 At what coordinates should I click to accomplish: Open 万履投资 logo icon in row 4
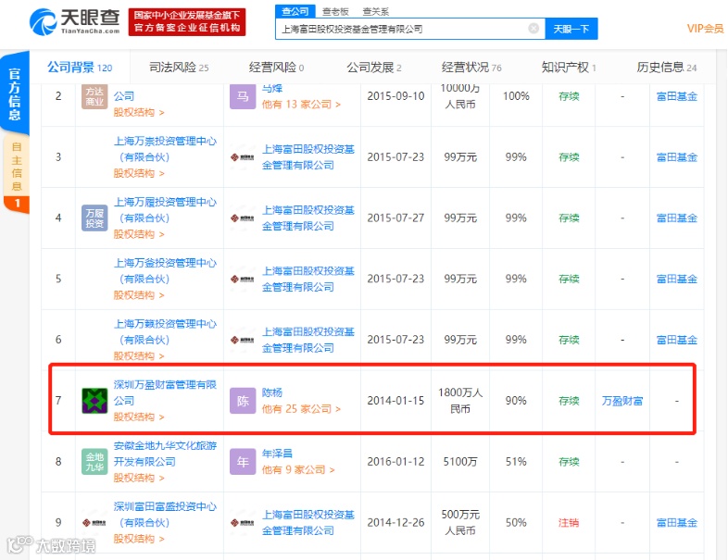(94, 218)
